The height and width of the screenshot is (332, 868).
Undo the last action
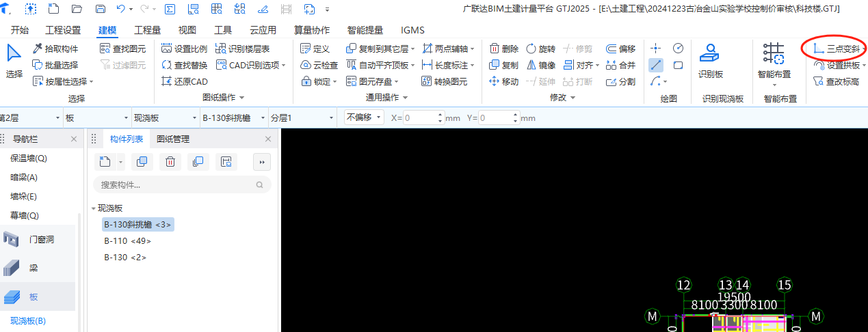tap(120, 9)
